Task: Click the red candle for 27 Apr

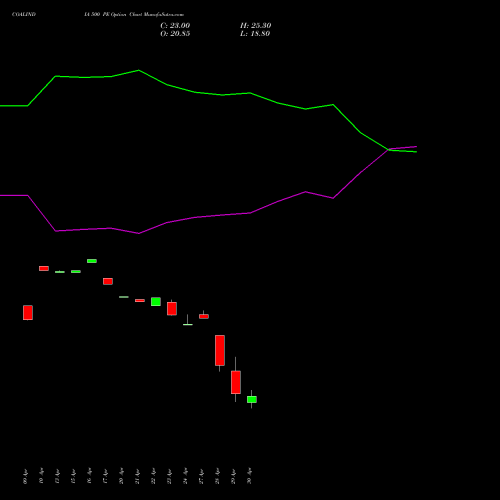Action: (x=204, y=316)
